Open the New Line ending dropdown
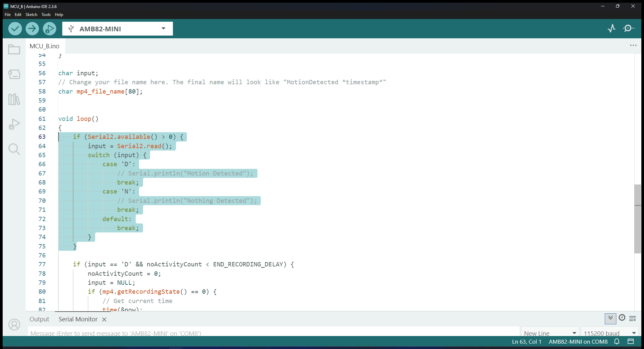The image size is (644, 349). tap(550, 333)
